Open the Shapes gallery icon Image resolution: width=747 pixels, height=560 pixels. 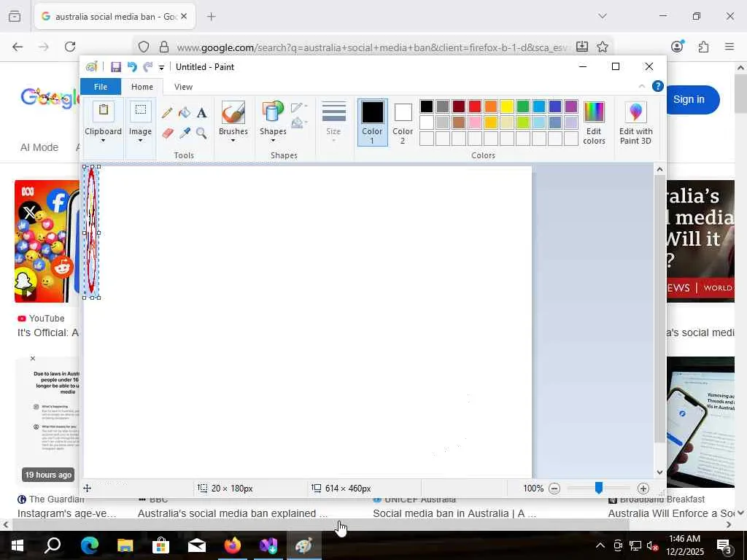pyautogui.click(x=273, y=112)
